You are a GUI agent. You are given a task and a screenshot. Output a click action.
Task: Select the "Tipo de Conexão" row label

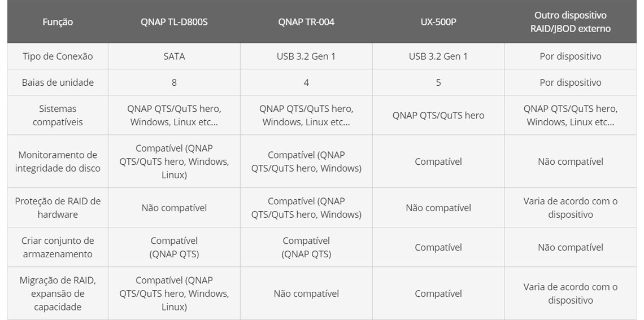[x=58, y=56]
